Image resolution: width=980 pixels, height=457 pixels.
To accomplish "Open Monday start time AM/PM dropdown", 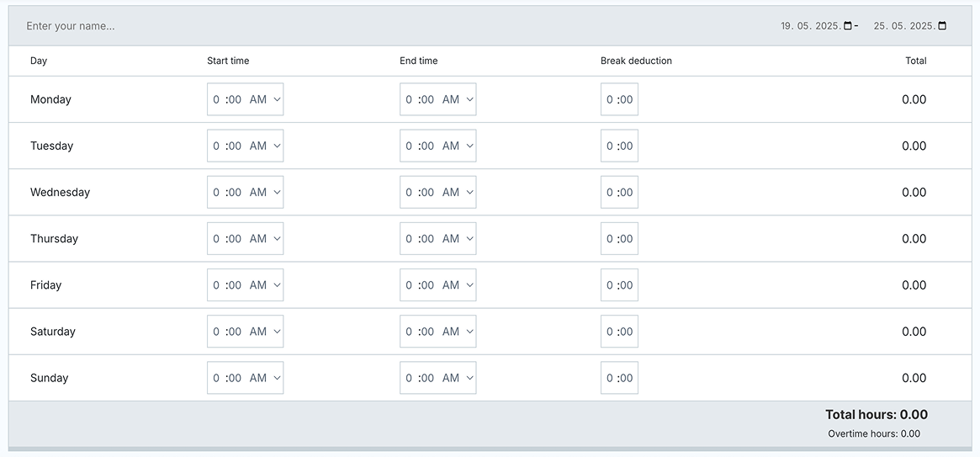I will (265, 99).
